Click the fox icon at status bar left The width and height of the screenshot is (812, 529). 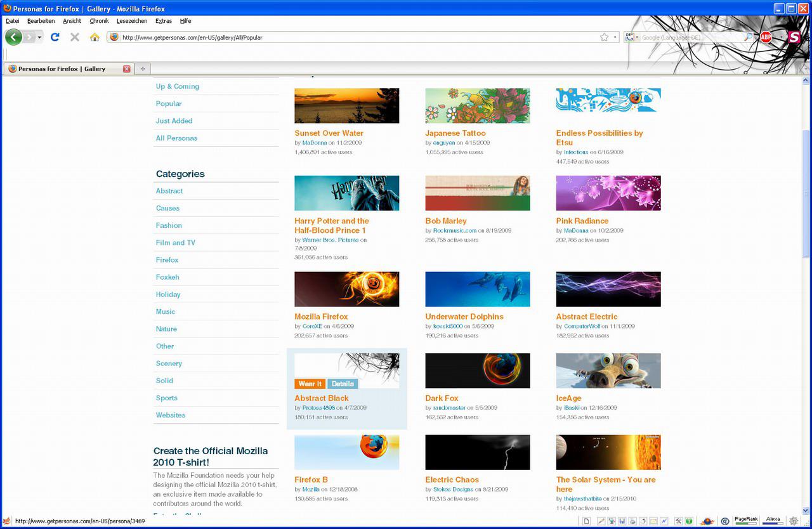pos(6,521)
